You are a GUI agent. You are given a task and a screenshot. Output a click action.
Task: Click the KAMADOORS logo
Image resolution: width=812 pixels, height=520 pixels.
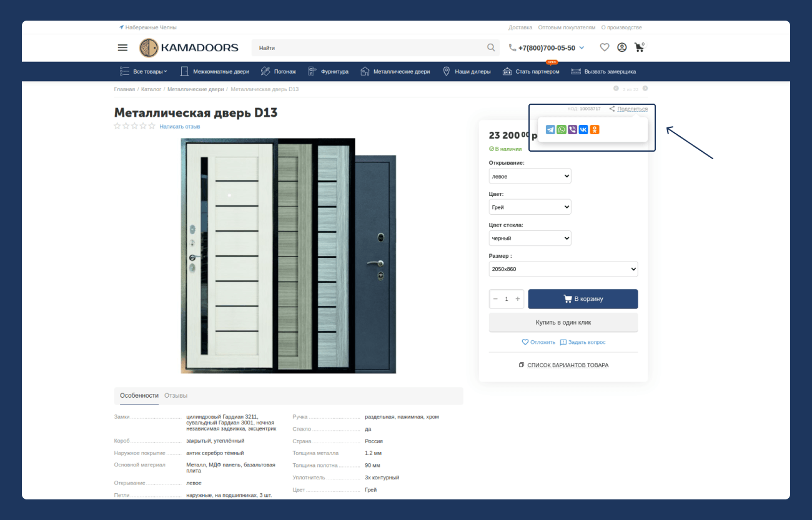coord(189,47)
